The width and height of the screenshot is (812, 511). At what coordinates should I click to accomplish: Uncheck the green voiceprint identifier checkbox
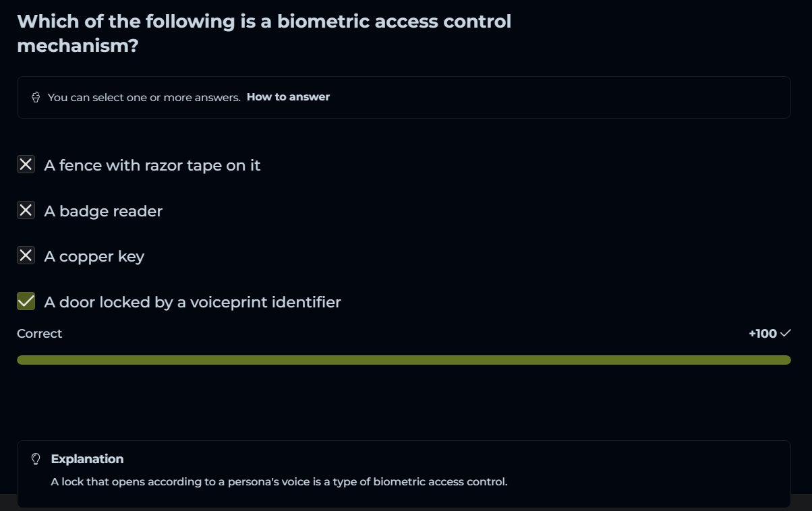[26, 301]
